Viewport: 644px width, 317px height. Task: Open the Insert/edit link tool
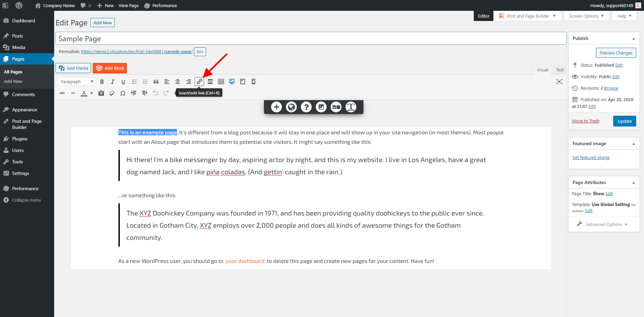(x=199, y=81)
